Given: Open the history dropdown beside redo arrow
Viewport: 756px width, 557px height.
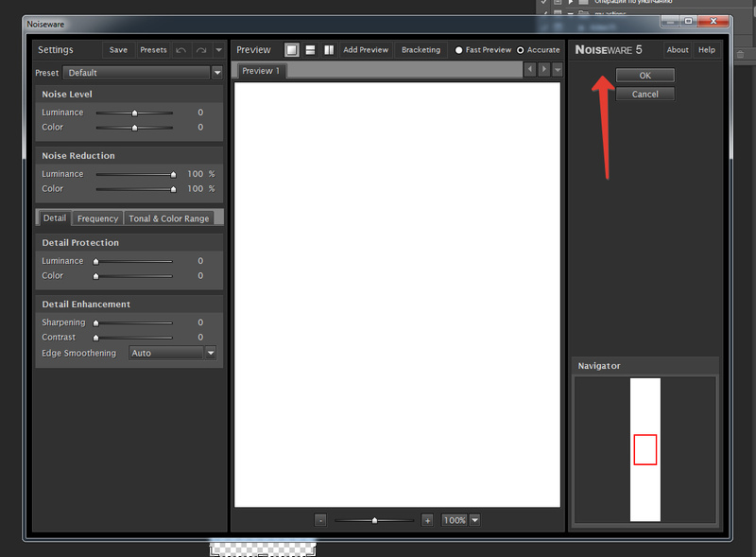Looking at the screenshot, I should 218,50.
